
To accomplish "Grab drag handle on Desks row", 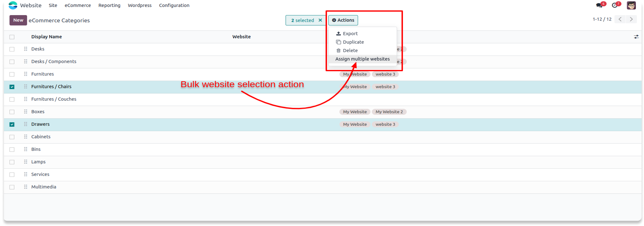I will 25,49.
